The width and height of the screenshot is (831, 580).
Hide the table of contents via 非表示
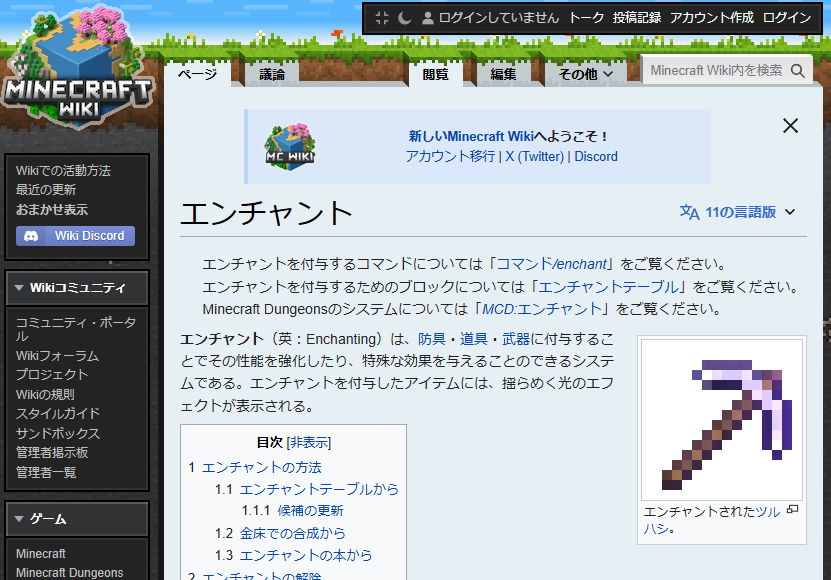(308, 443)
